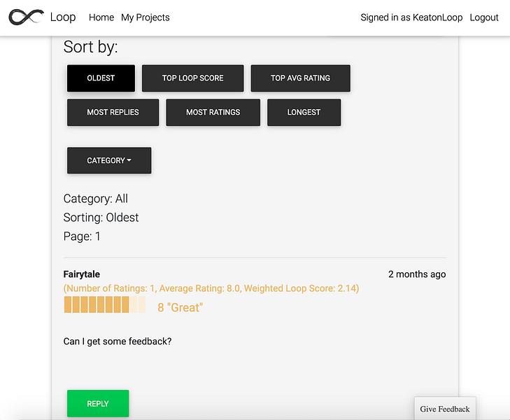Log out using the Logout link
510x420 pixels.
(483, 17)
